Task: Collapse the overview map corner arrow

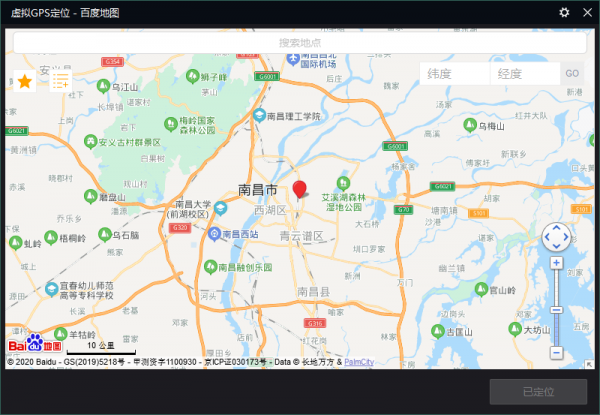Action: [589, 364]
